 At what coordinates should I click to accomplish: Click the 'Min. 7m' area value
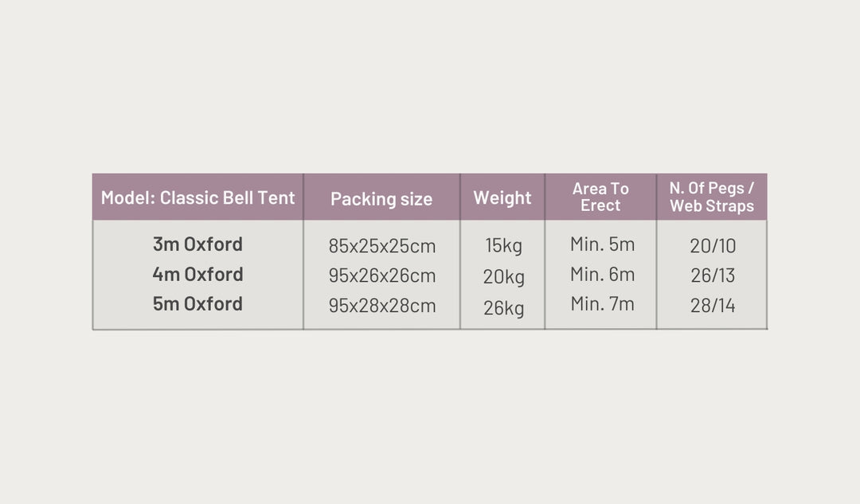pyautogui.click(x=602, y=303)
